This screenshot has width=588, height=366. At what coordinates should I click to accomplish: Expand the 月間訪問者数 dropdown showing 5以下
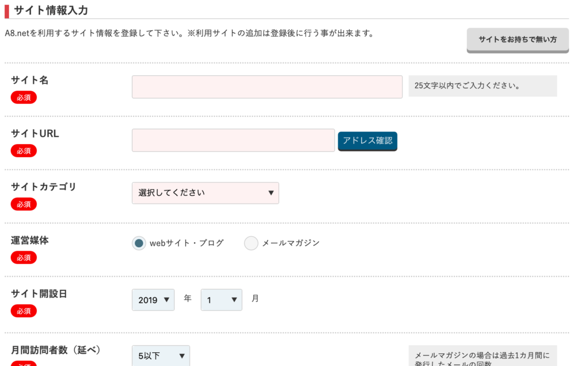tap(160, 356)
